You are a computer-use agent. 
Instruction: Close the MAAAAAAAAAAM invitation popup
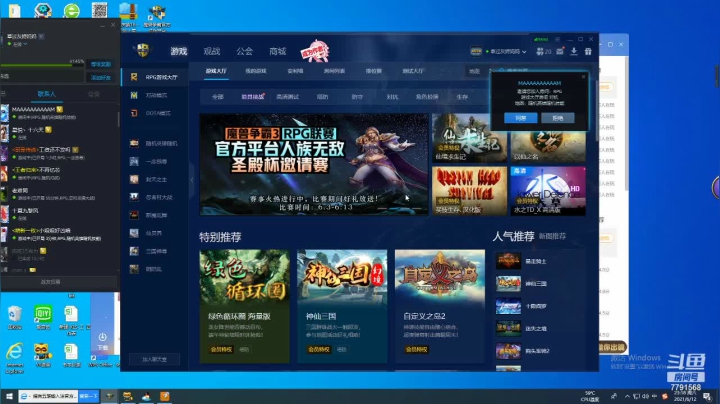[584, 77]
